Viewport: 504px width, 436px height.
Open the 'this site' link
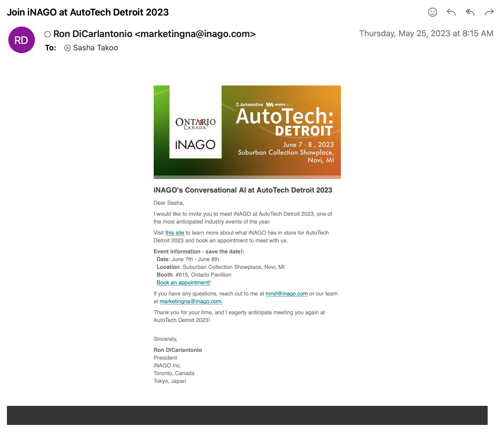coord(175,233)
